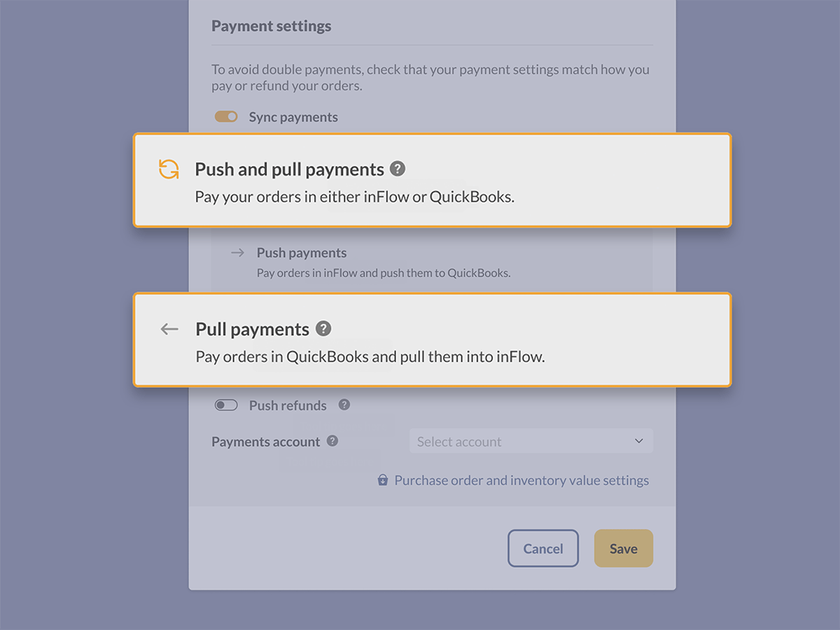Click the Save button

click(623, 548)
